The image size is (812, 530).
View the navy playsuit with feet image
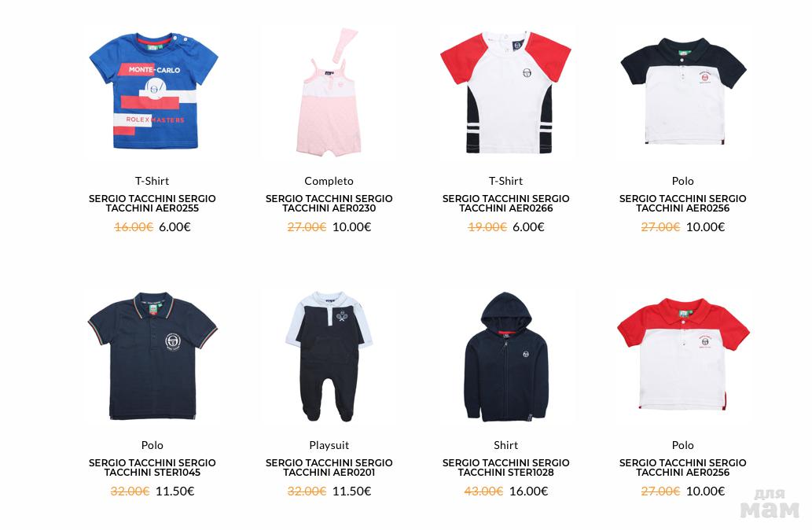pos(329,356)
